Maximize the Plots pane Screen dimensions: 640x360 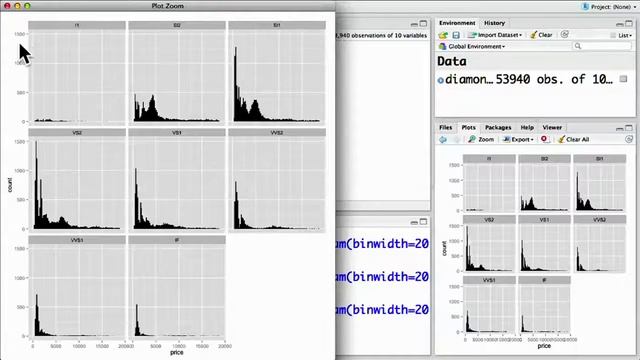(x=629, y=128)
